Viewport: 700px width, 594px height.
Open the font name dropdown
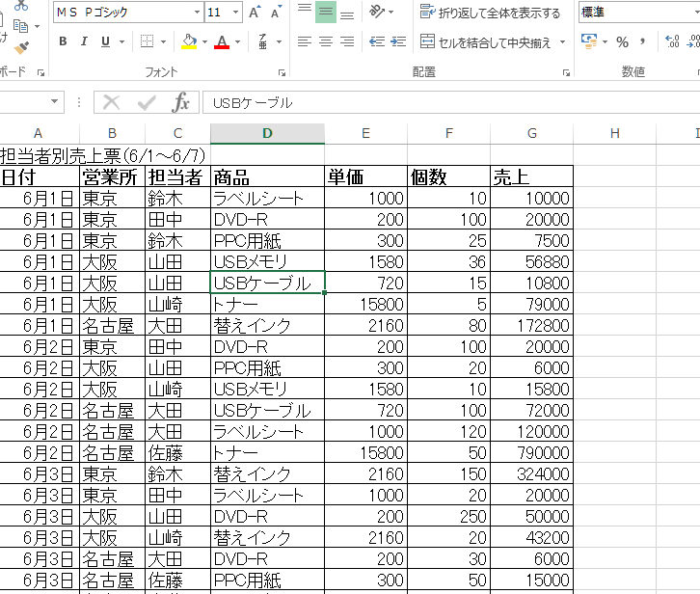click(197, 13)
